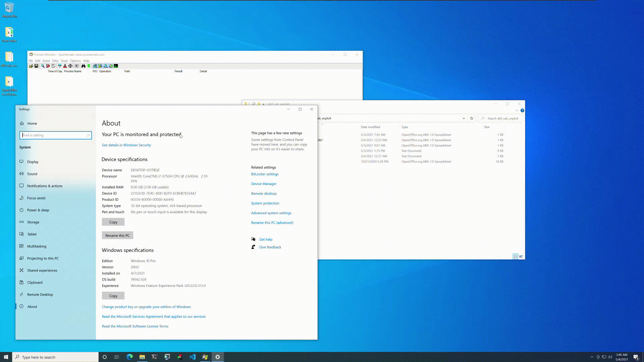Open the Edit menu in Process Monitor
The image size is (644, 362).
coord(38,61)
